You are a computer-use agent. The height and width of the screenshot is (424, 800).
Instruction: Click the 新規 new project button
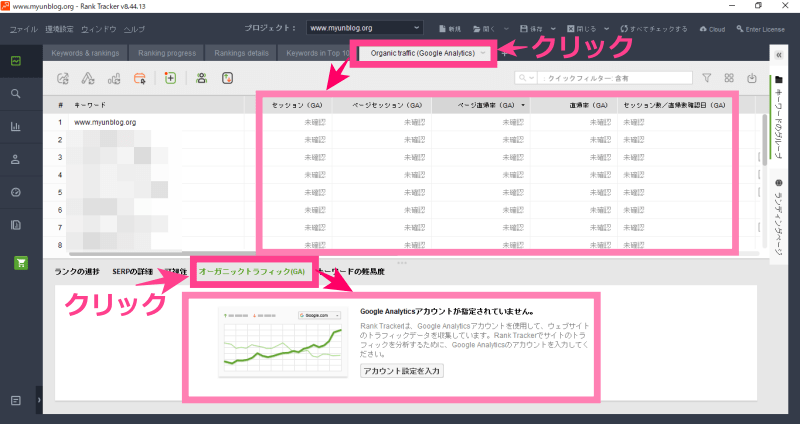click(449, 29)
